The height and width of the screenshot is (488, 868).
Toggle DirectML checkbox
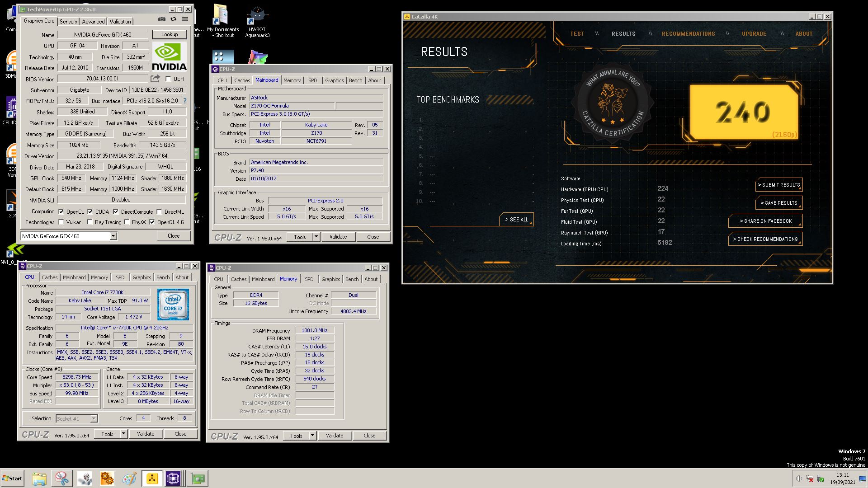point(159,211)
